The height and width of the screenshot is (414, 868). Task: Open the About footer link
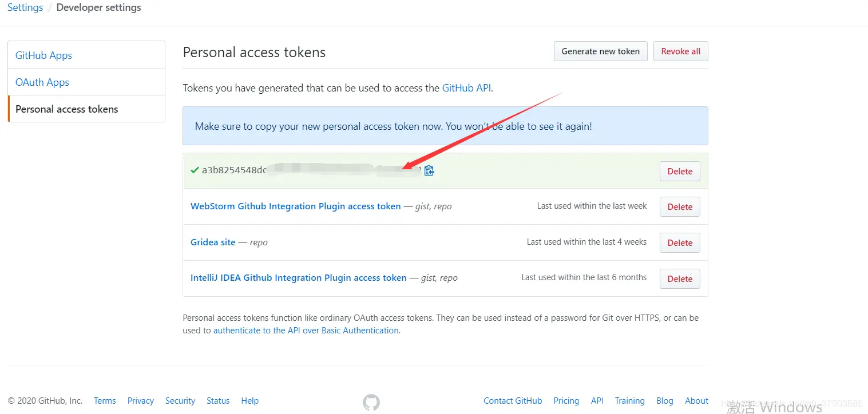[697, 401]
